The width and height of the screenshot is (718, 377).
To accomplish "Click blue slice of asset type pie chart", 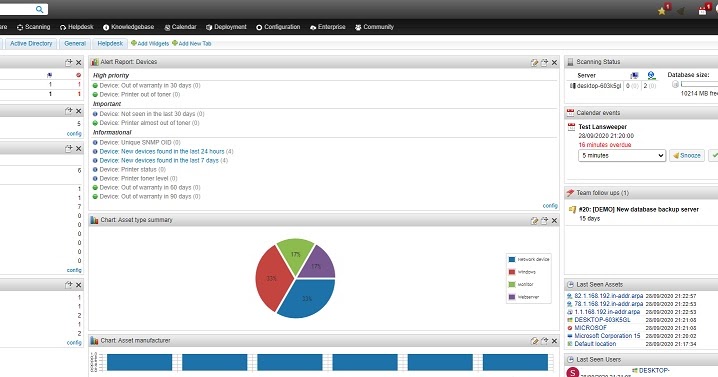I will pyautogui.click(x=306, y=298).
